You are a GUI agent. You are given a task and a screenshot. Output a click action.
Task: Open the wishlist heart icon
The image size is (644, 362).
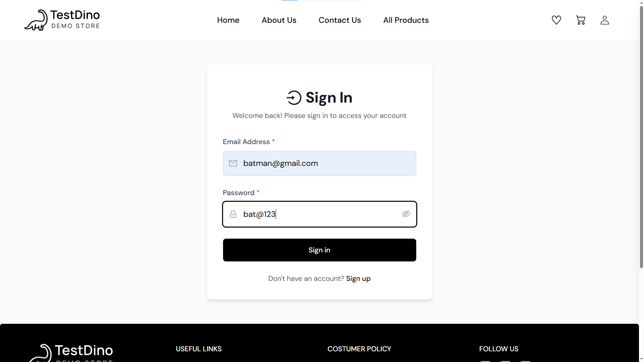(556, 20)
